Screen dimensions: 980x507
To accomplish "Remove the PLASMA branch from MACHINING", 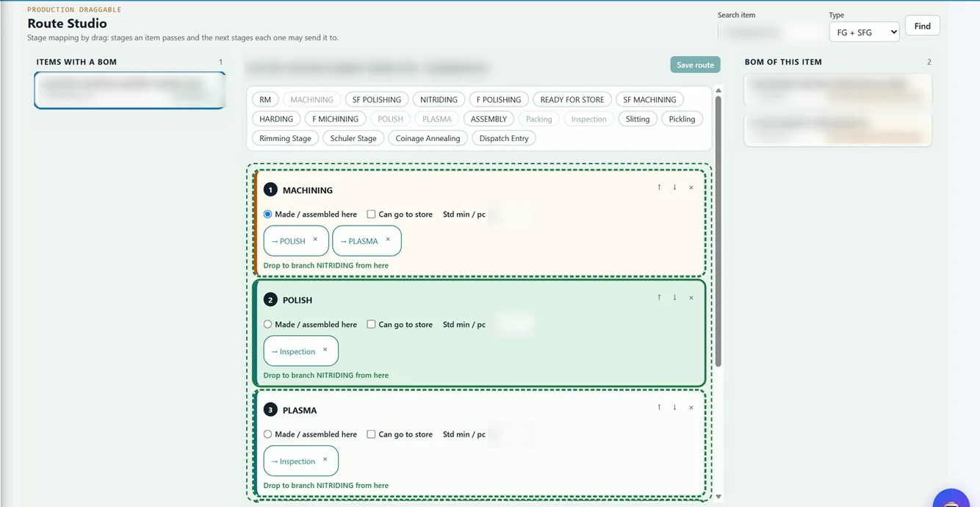I will tap(388, 240).
